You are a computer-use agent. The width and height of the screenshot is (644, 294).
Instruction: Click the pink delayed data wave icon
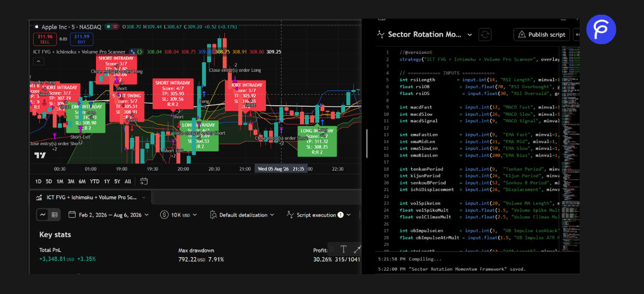pos(115,27)
